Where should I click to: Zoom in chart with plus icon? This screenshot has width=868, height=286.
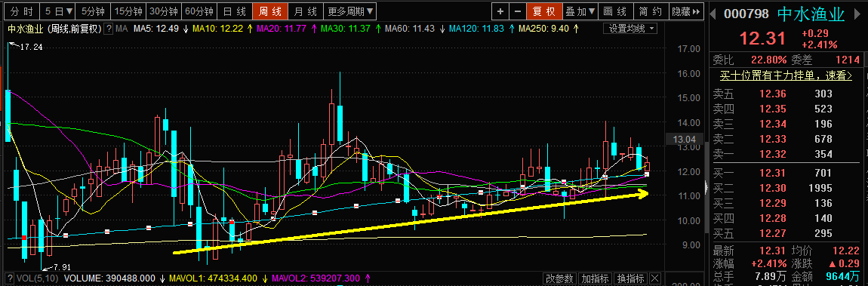(500, 11)
